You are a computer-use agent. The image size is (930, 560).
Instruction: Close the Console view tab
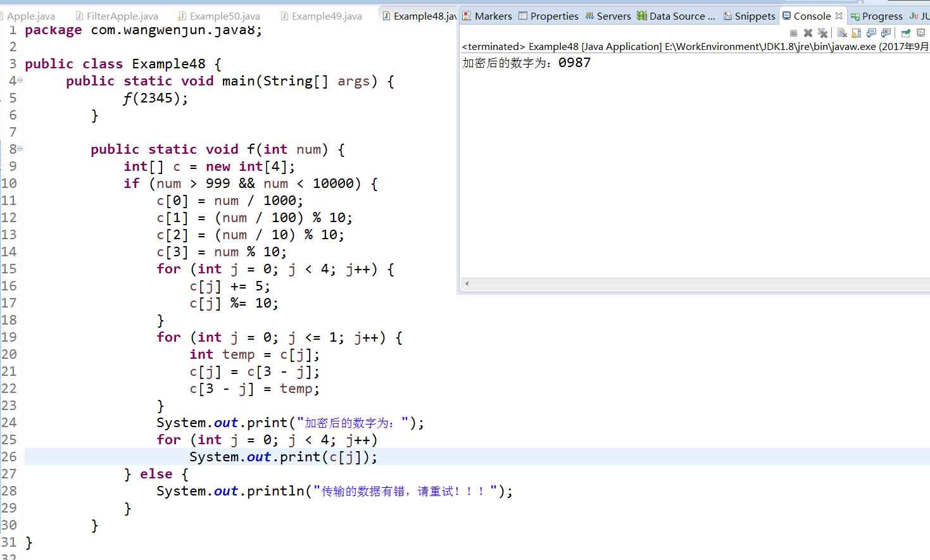pyautogui.click(x=839, y=16)
